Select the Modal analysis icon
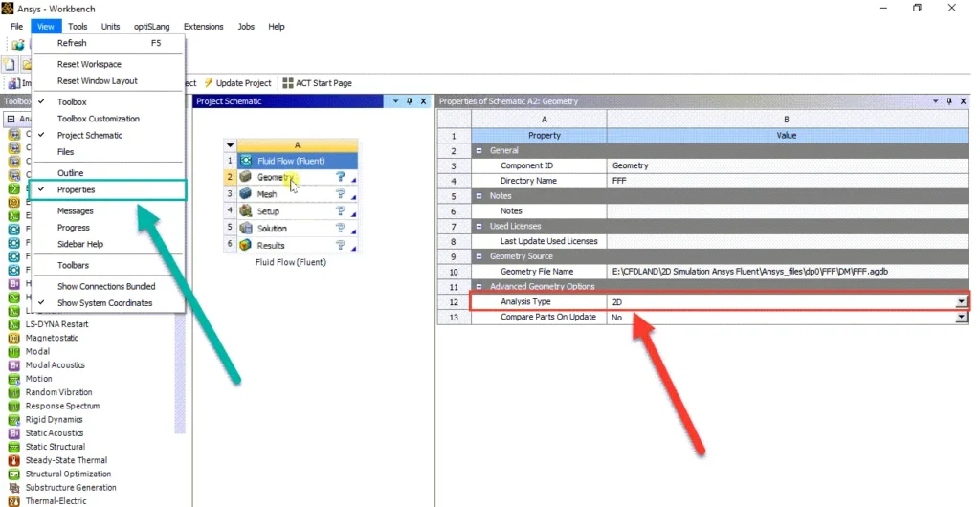 click(x=13, y=351)
